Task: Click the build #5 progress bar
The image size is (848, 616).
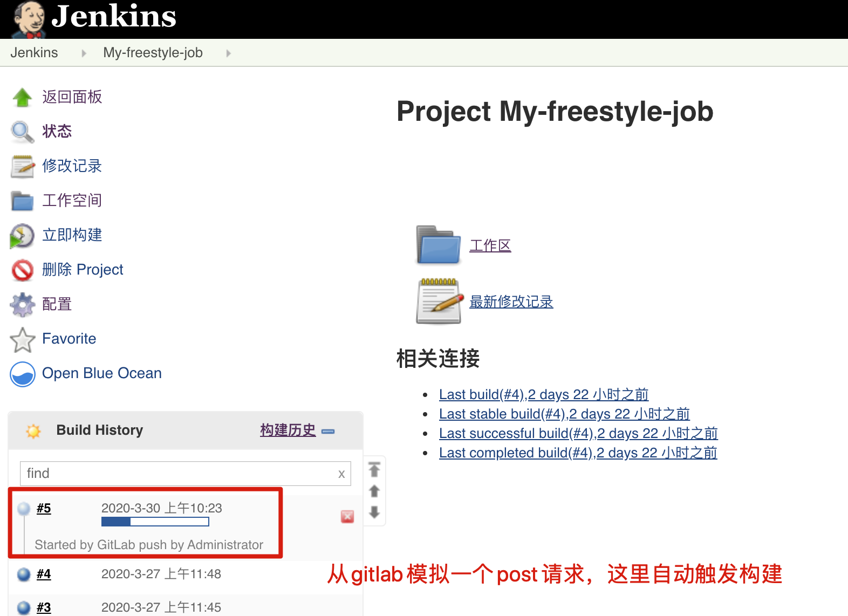Action: pos(155,522)
